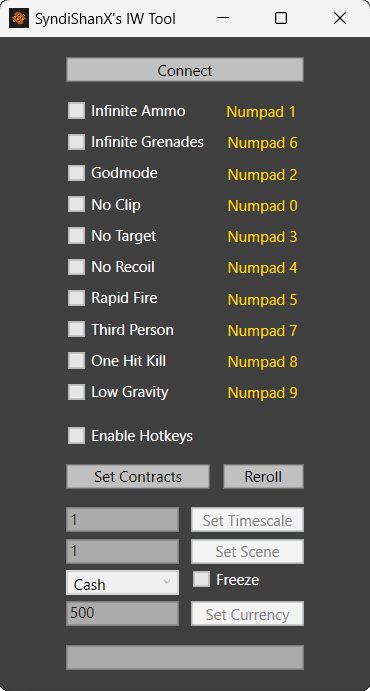This screenshot has width=370, height=691.
Task: Check the Freeze checkbox
Action: pos(201,580)
